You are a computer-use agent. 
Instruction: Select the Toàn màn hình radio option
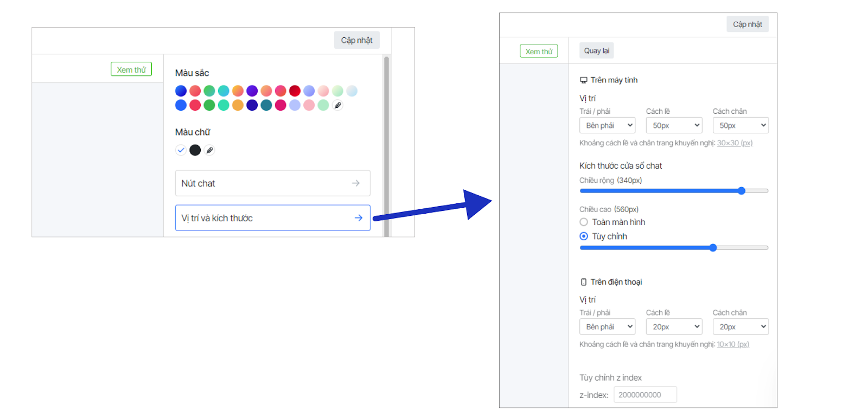point(584,222)
